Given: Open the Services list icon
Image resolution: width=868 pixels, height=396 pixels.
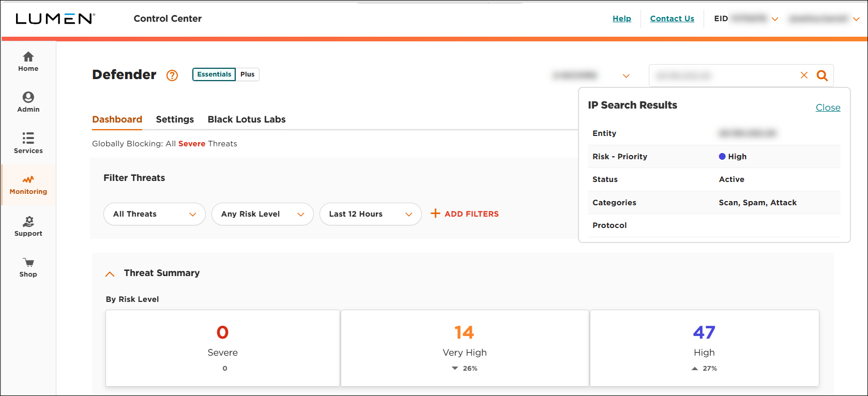Looking at the screenshot, I should pyautogui.click(x=28, y=138).
